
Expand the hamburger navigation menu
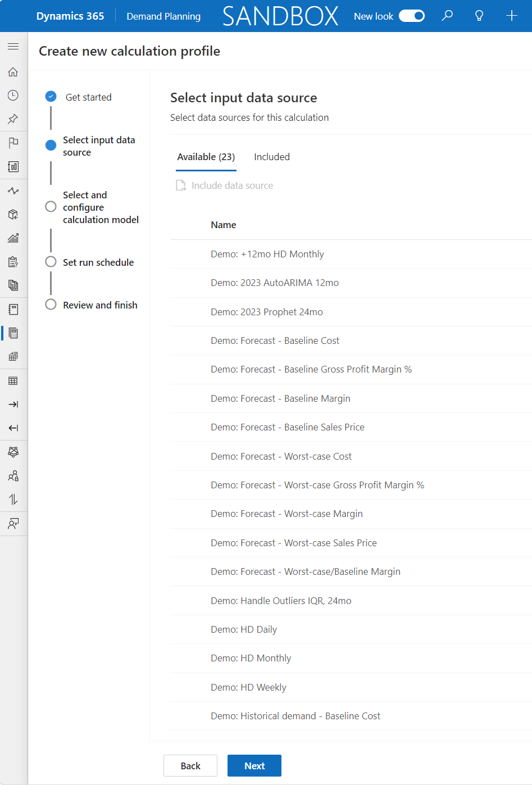(x=13, y=47)
